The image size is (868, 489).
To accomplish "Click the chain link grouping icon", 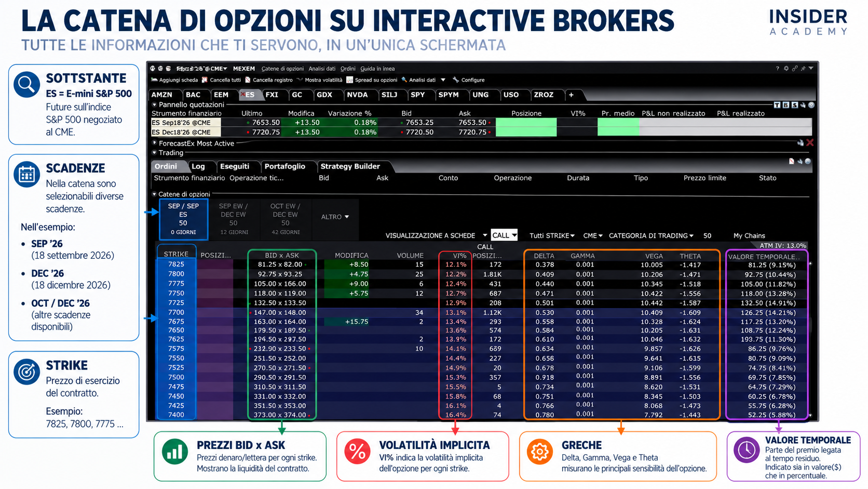I will pyautogui.click(x=794, y=69).
